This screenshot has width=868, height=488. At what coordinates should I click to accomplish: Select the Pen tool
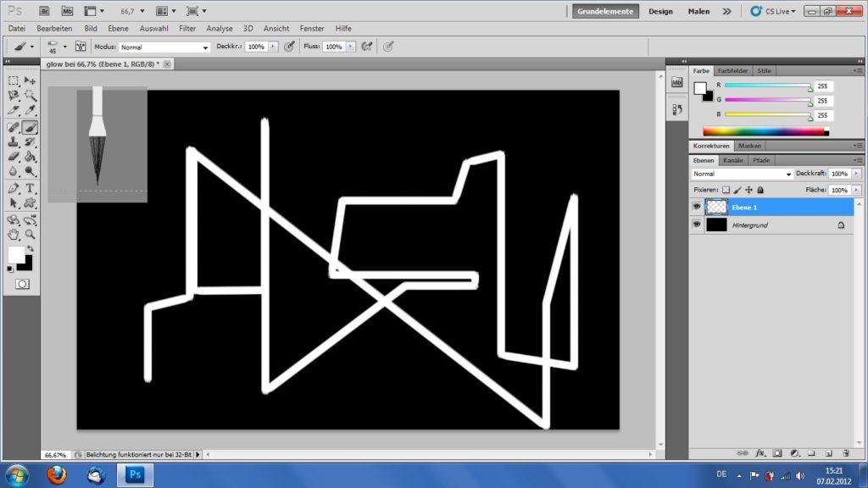point(14,189)
